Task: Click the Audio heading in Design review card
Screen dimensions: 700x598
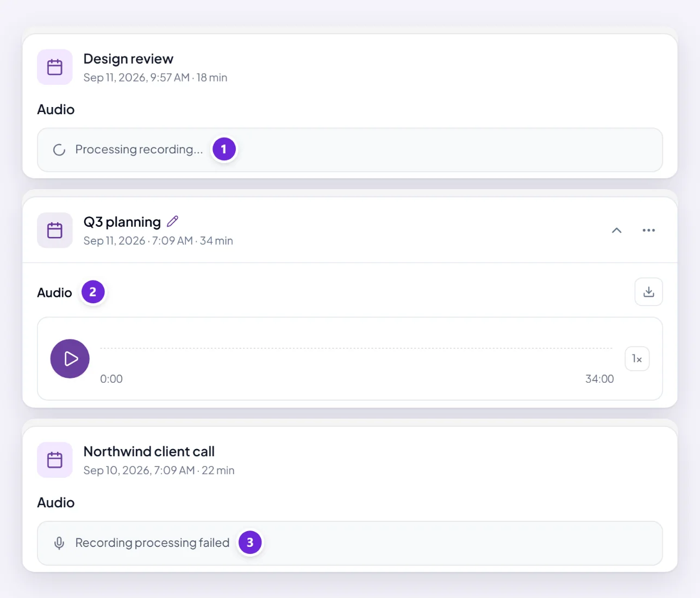Action: coord(56,110)
